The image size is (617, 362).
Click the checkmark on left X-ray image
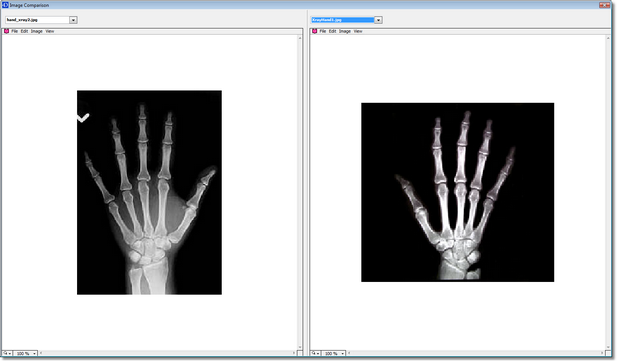point(83,118)
